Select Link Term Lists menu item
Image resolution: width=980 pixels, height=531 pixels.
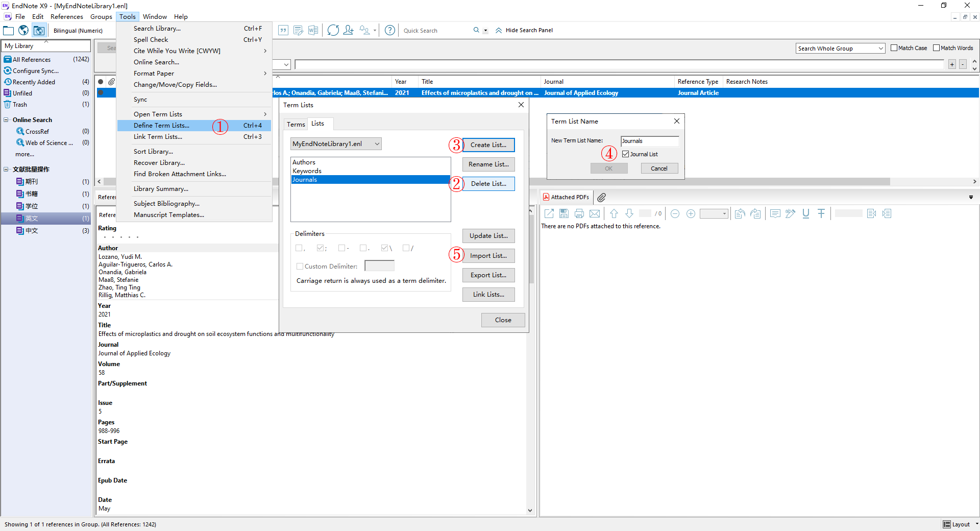194,137
